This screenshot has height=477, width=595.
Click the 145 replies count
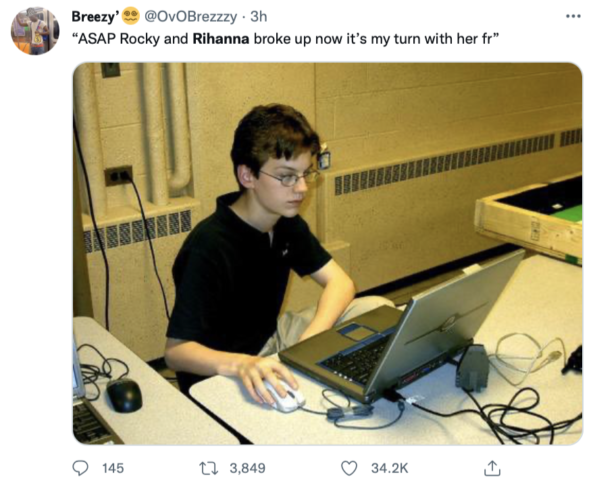point(113,468)
